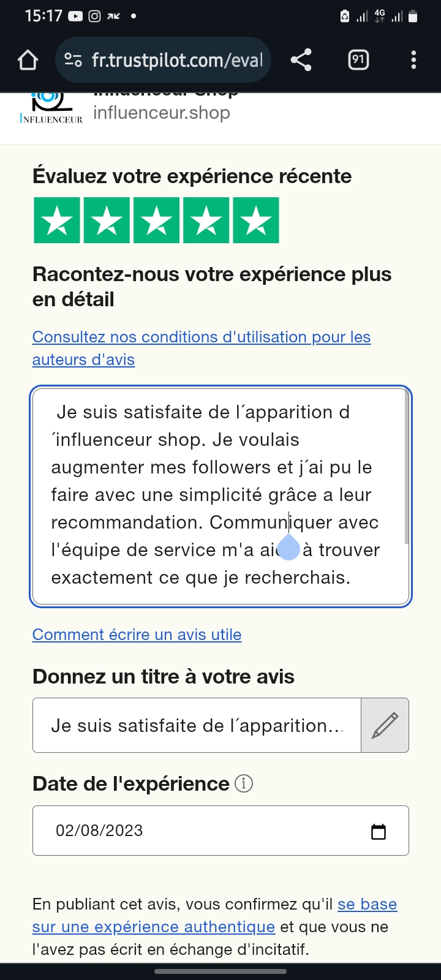Image resolution: width=441 pixels, height=980 pixels.
Task: Select the third star rating
Action: (156, 221)
